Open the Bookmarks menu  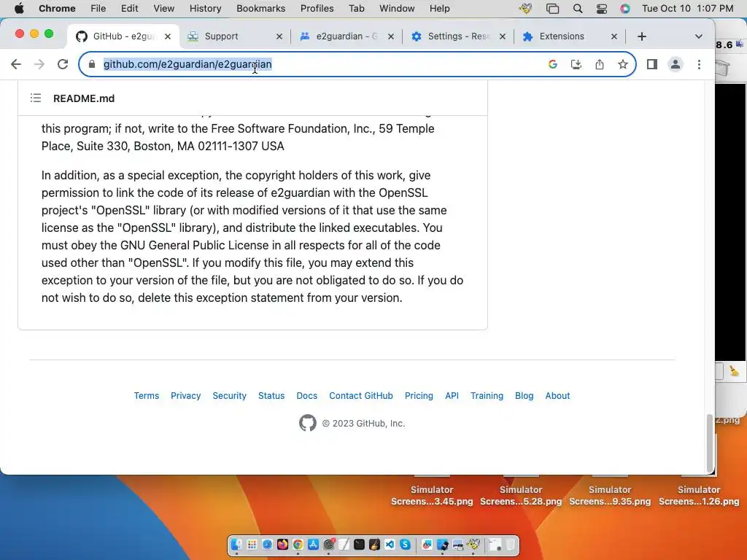pyautogui.click(x=260, y=9)
